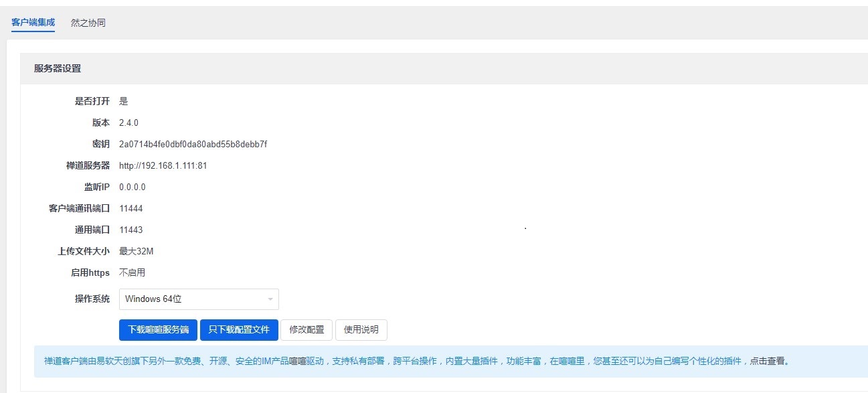Click the 监听IP value 0.0.0.0
Screen dimensions: 868x393
pyautogui.click(x=131, y=187)
